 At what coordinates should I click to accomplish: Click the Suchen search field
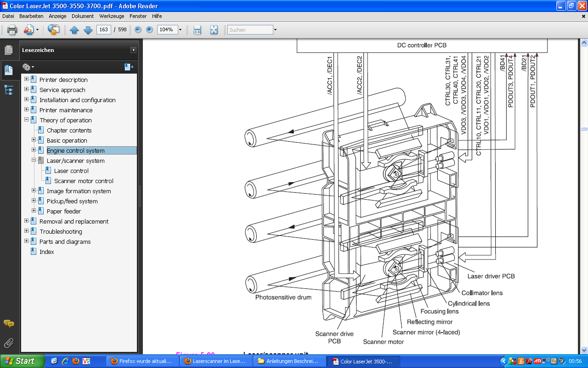[x=250, y=29]
